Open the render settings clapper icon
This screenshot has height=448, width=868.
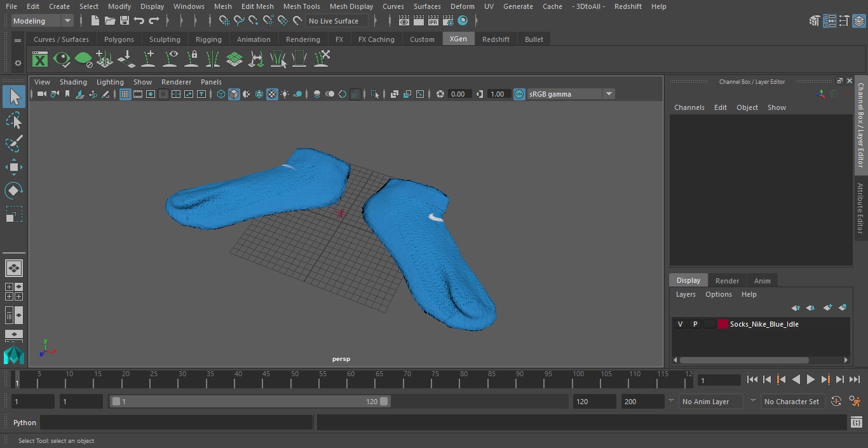tap(448, 21)
